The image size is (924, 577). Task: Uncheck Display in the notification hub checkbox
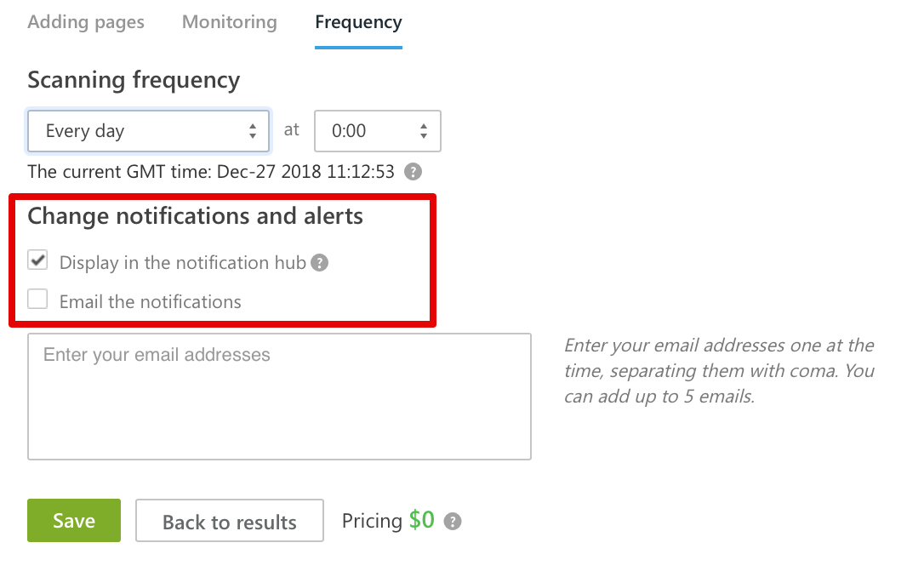tap(37, 260)
